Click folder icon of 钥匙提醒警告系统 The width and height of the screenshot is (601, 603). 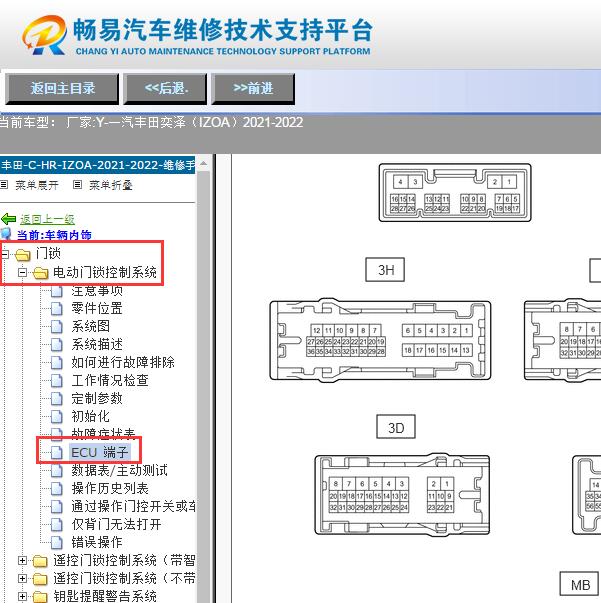(40, 597)
